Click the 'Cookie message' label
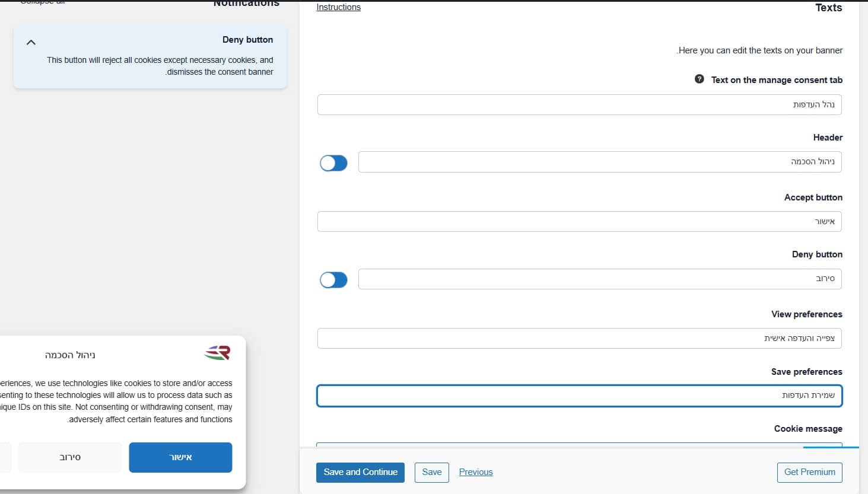Screen dimensions: 868x494 click(808, 429)
